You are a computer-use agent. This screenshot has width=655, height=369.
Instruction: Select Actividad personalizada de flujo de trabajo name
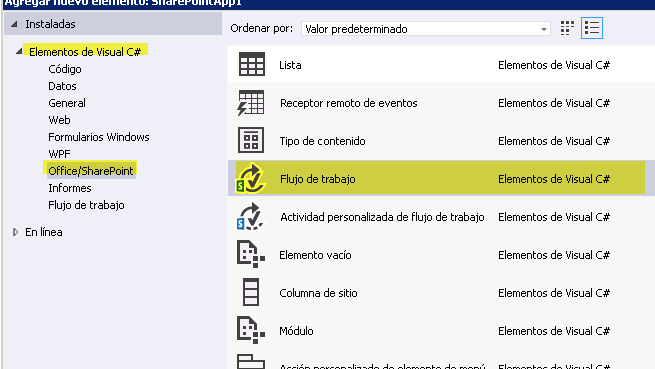382,217
